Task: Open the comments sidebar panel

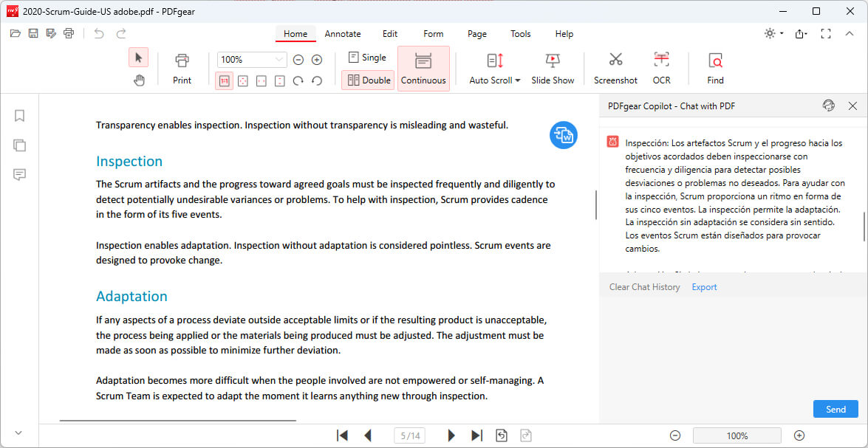Action: [x=19, y=175]
